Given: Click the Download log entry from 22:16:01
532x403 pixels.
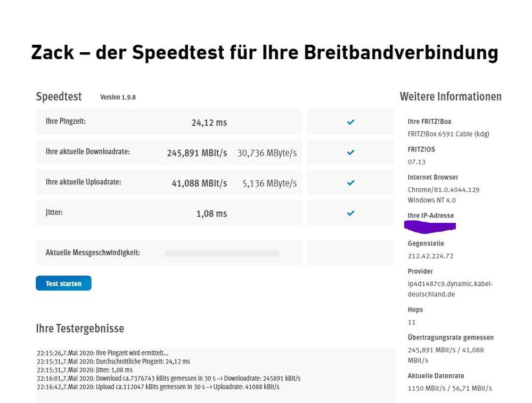Looking at the screenshot, I should (169, 378).
